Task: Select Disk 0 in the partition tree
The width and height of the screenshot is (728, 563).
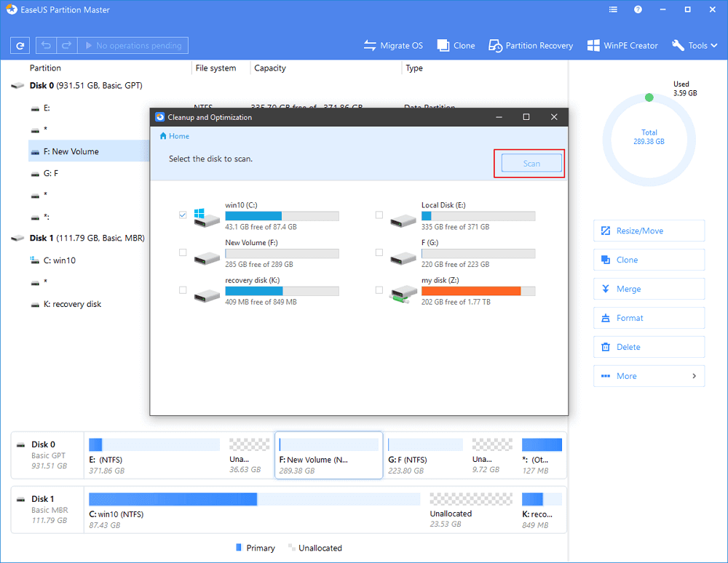Action: [x=86, y=85]
